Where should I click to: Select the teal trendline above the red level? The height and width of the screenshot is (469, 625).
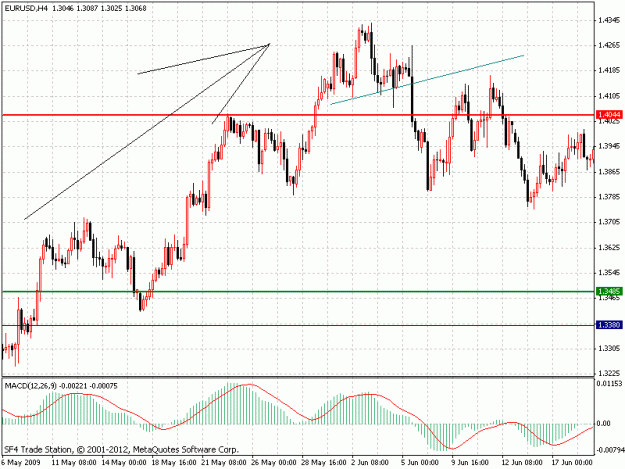click(x=427, y=80)
